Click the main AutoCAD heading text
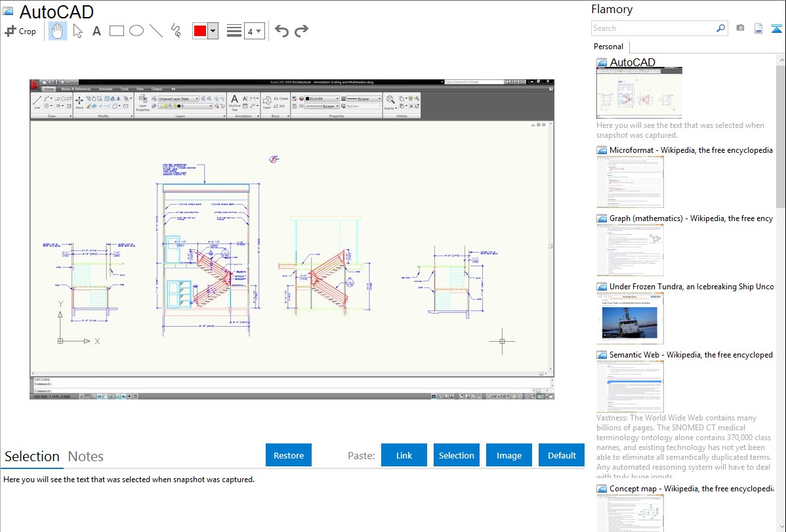 pyautogui.click(x=56, y=12)
